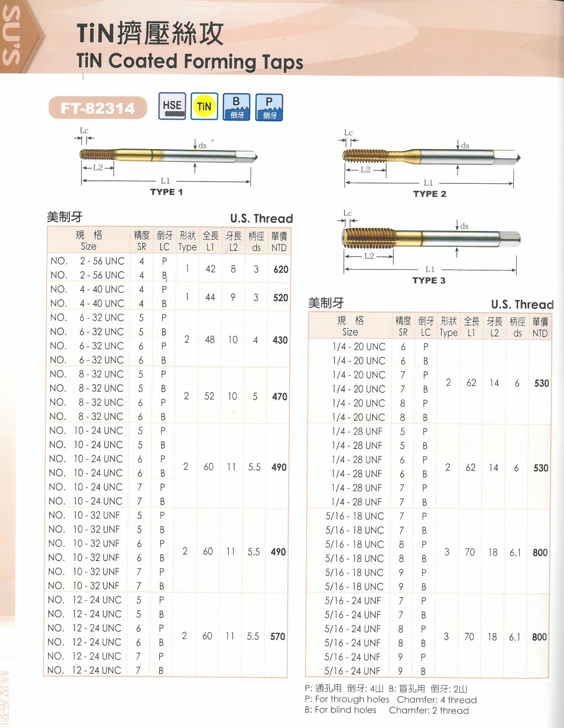Click the '530' price for 1/4-20 UNC
This screenshot has height=728, width=564.
coord(541,383)
